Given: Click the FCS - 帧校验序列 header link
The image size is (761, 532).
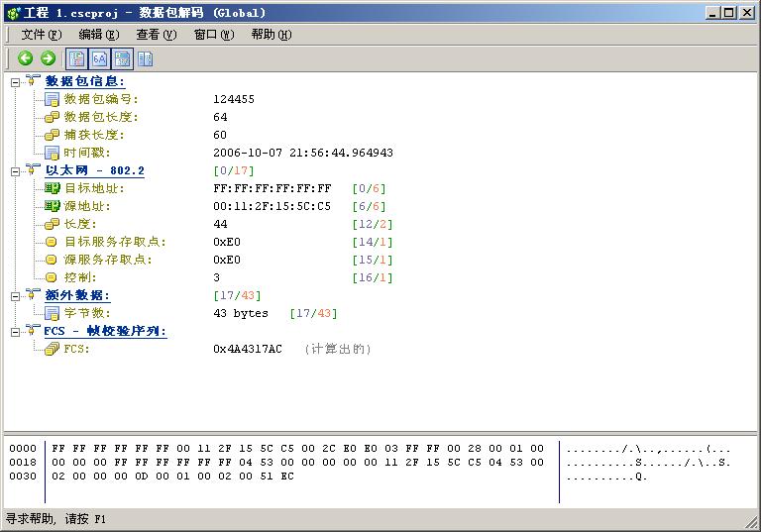Looking at the screenshot, I should point(105,331).
